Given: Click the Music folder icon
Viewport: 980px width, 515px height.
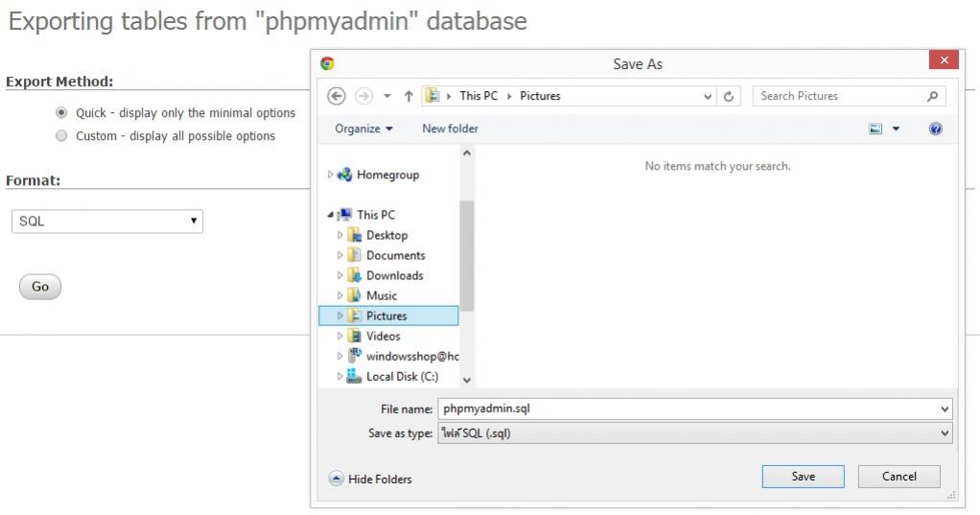Looking at the screenshot, I should [x=355, y=295].
